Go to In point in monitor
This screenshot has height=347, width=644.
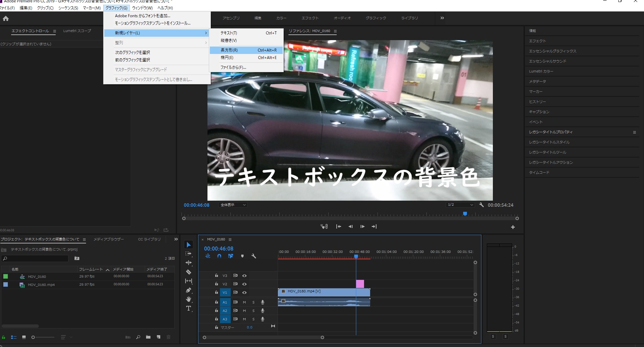coord(338,227)
